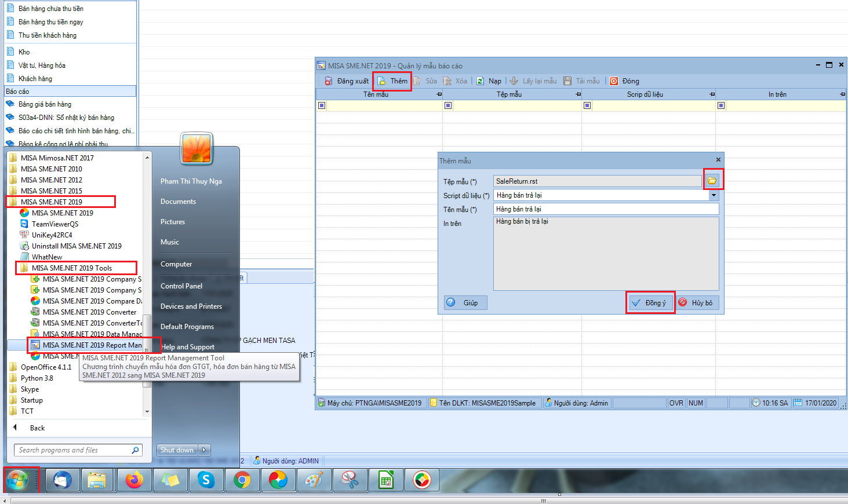Open Thunderbird mail from the taskbar
This screenshot has height=504, width=848.
pyautogui.click(x=62, y=480)
